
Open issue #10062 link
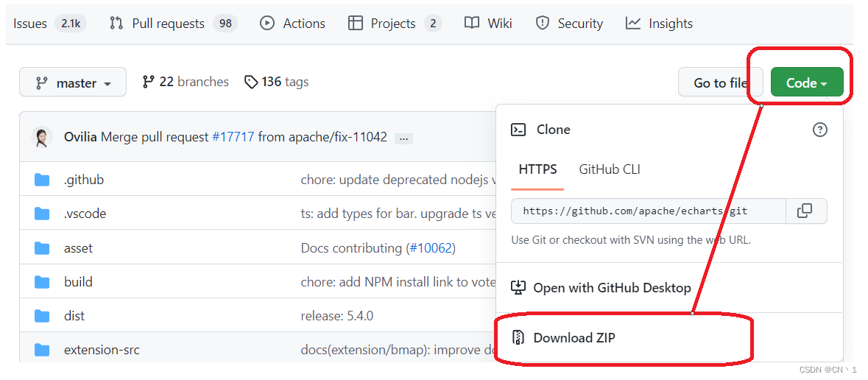pos(431,247)
